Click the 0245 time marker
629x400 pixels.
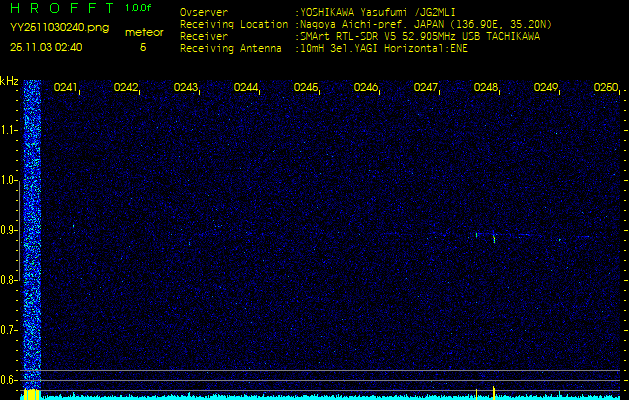(x=306, y=88)
